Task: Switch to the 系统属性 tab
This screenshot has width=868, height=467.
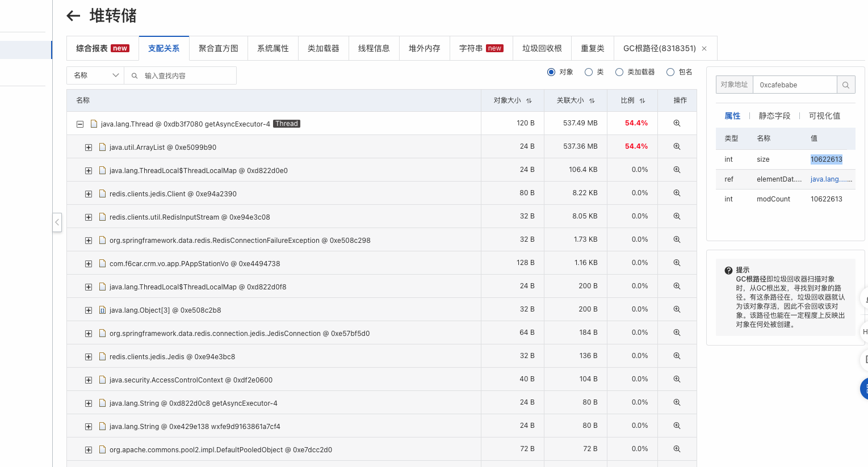Action: (x=273, y=48)
